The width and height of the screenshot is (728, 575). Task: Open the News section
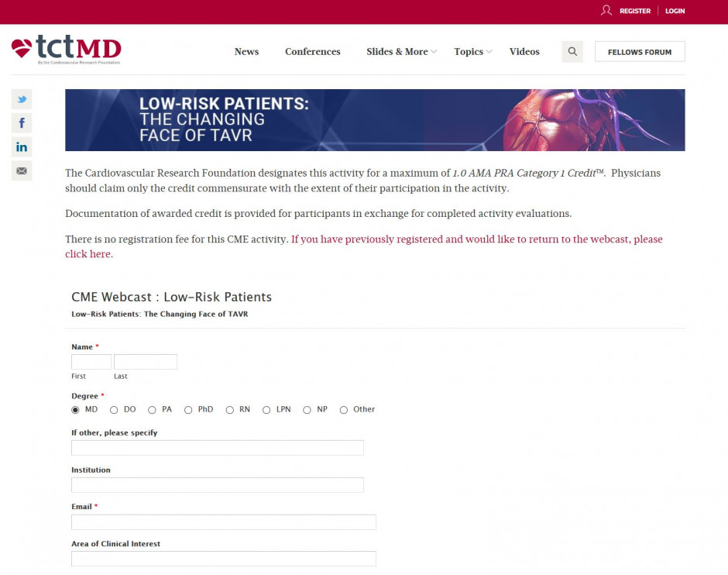(246, 52)
